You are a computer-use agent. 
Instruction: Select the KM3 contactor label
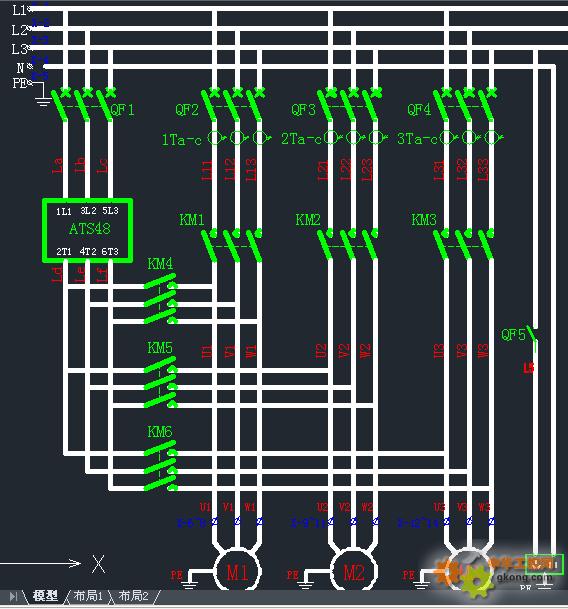424,220
